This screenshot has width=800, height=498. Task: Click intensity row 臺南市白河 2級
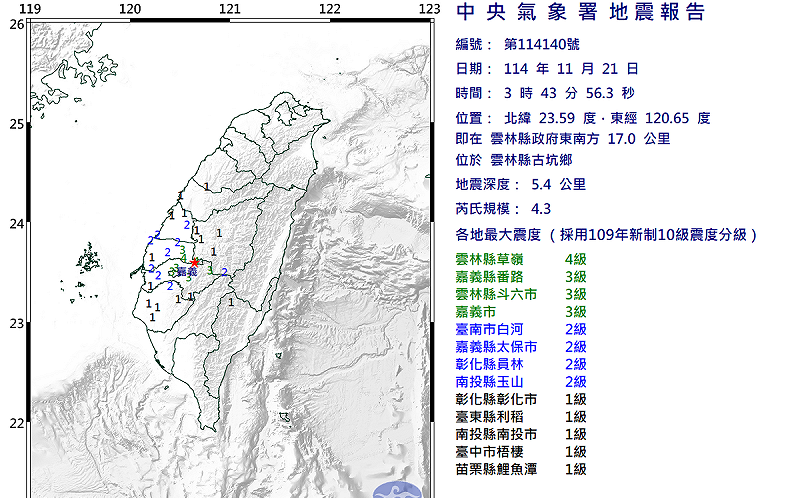tap(521, 329)
